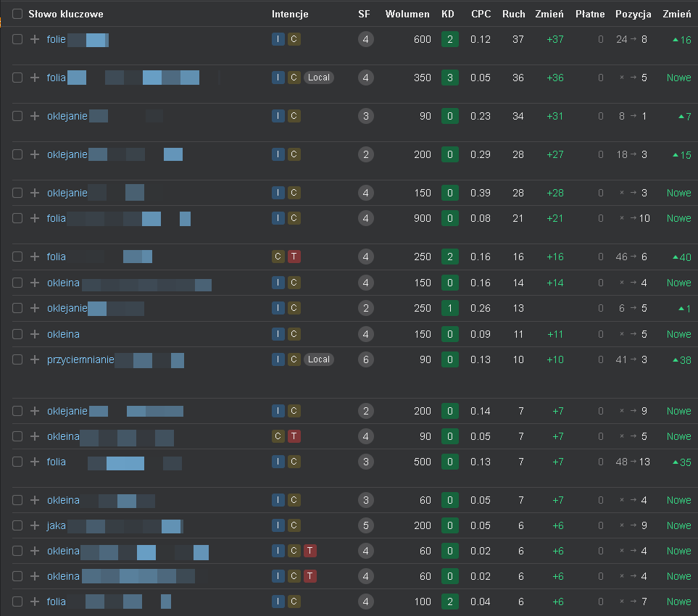Click the 'Ruch' column header
This screenshot has height=616, width=698.
514,14
